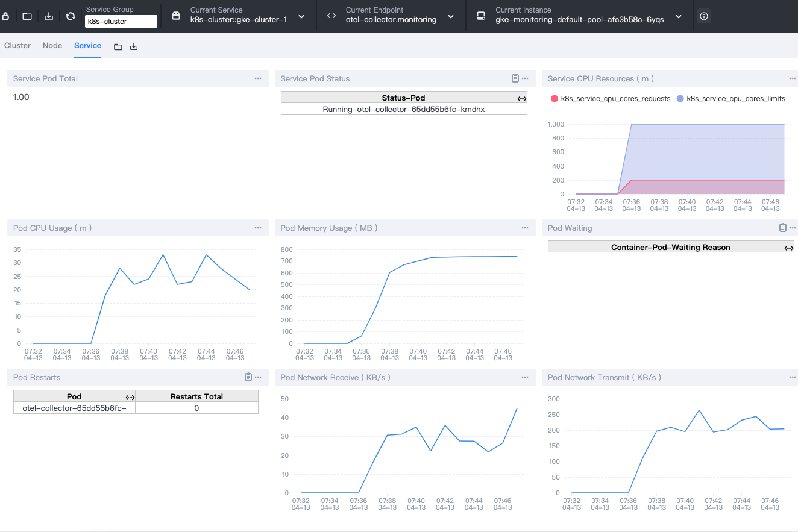Open the Pod Network Transmit panel options menu
798x532 pixels.
(x=793, y=377)
